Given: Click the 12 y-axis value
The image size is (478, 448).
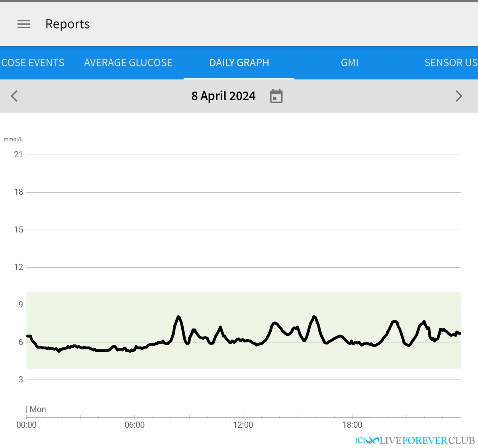Looking at the screenshot, I should [18, 267].
